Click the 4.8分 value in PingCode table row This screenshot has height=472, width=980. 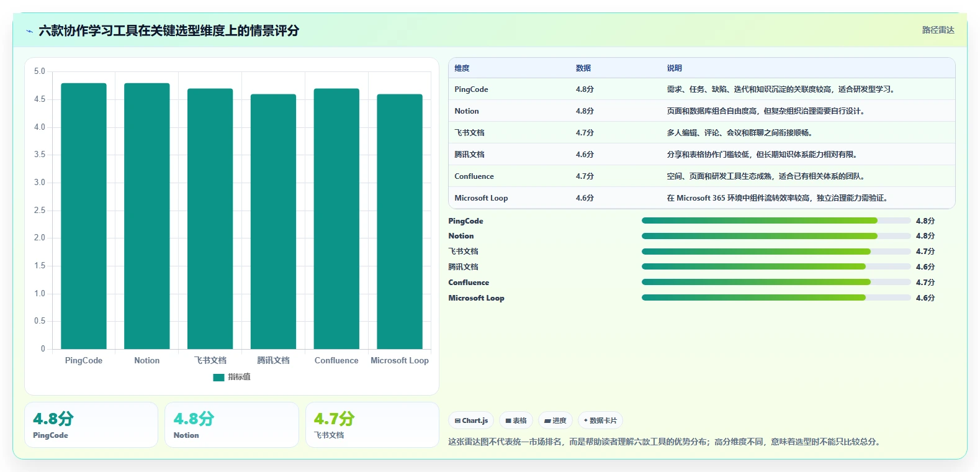pos(585,89)
